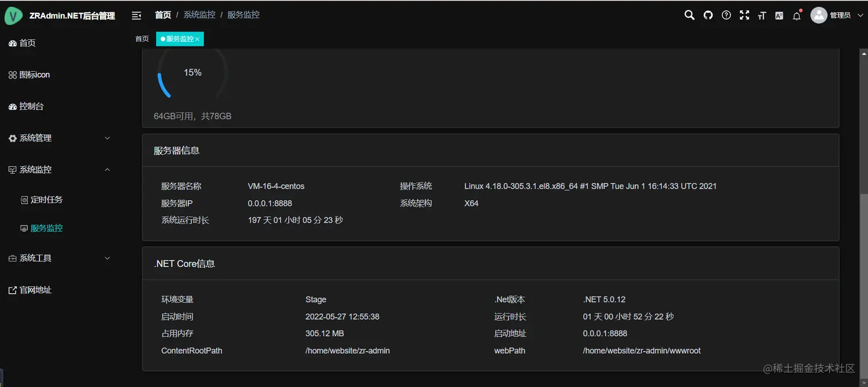Click the language translate icon
This screenshot has height=387, width=868.
tap(779, 16)
